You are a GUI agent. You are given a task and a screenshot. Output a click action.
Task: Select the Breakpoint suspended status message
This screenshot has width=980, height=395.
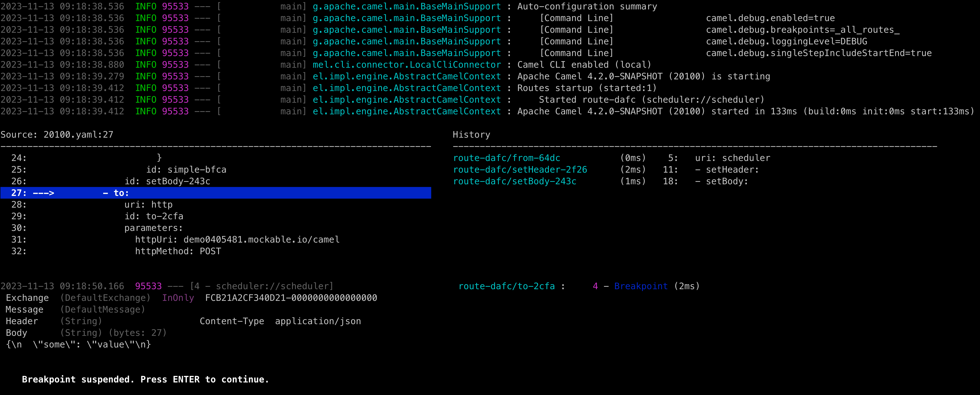pyautogui.click(x=145, y=379)
